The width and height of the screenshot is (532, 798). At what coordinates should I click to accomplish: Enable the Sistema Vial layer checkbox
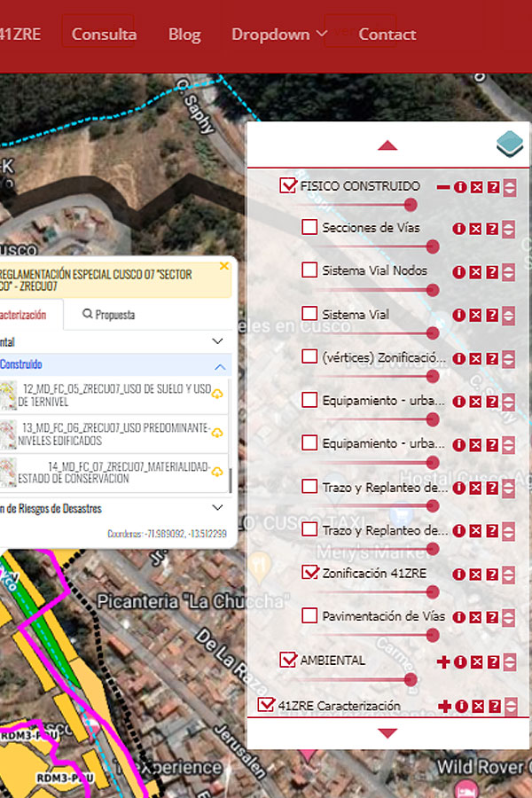point(309,314)
